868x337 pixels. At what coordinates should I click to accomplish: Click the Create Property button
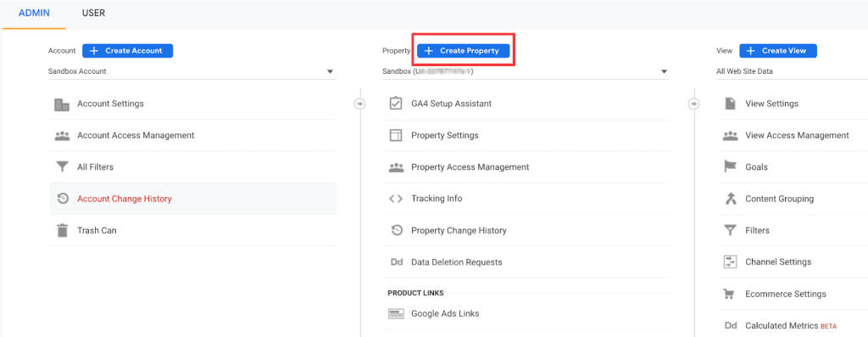pos(464,50)
